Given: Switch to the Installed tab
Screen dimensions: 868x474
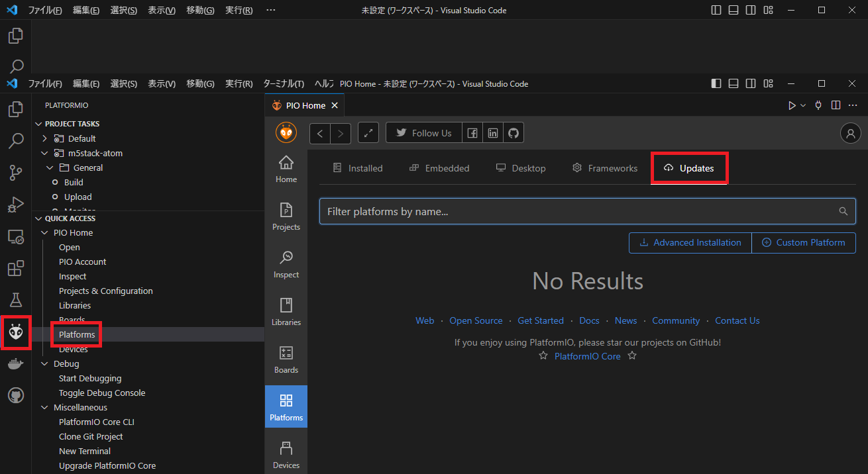Looking at the screenshot, I should pyautogui.click(x=358, y=168).
